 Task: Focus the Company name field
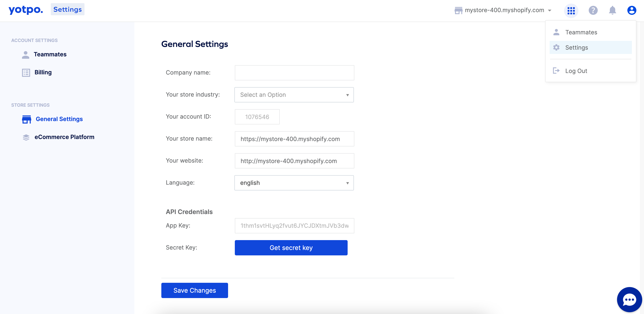294,73
